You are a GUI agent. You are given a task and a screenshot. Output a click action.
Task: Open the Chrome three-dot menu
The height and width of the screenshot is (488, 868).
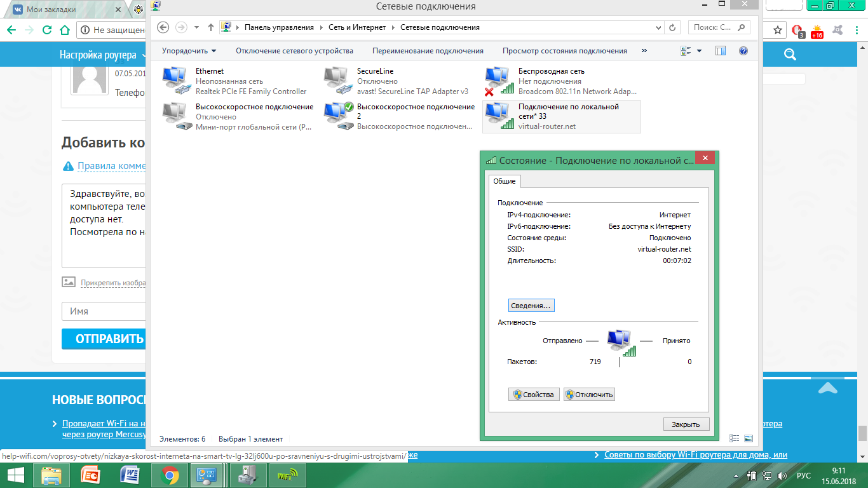857,30
